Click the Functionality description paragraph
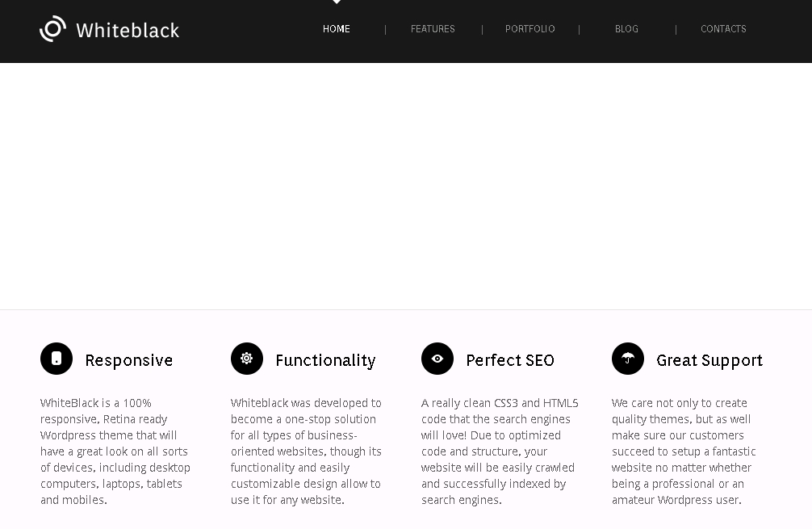 pyautogui.click(x=307, y=451)
